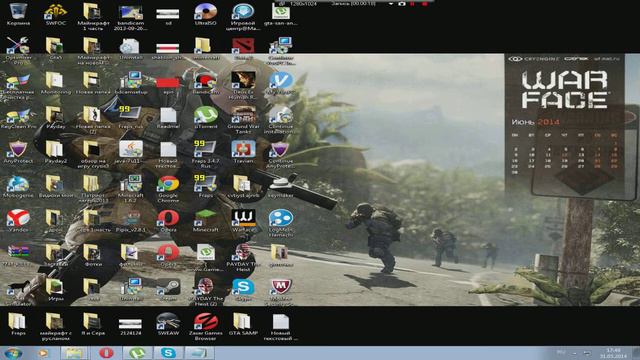Open the Deus Ex Human Revolution shortcut
Screen dimensions: 640x360
tap(243, 85)
